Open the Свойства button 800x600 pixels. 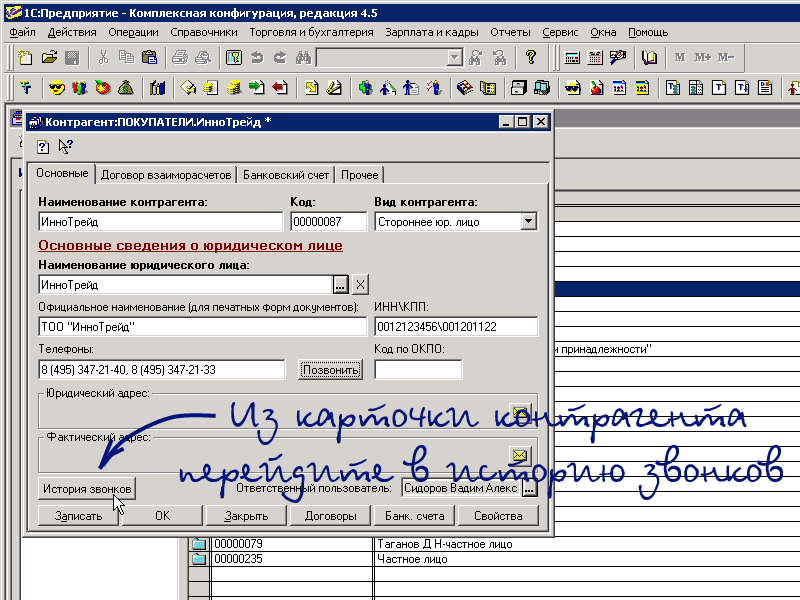pos(498,516)
